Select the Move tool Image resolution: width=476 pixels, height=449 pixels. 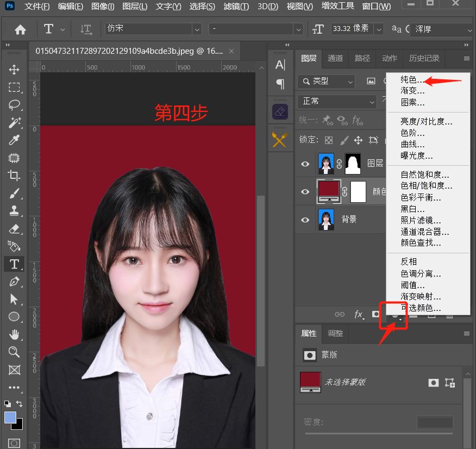(x=14, y=70)
